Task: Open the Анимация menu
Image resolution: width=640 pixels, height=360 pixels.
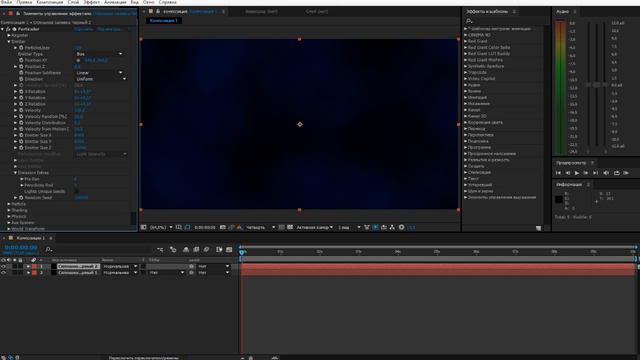Action: click(115, 2)
